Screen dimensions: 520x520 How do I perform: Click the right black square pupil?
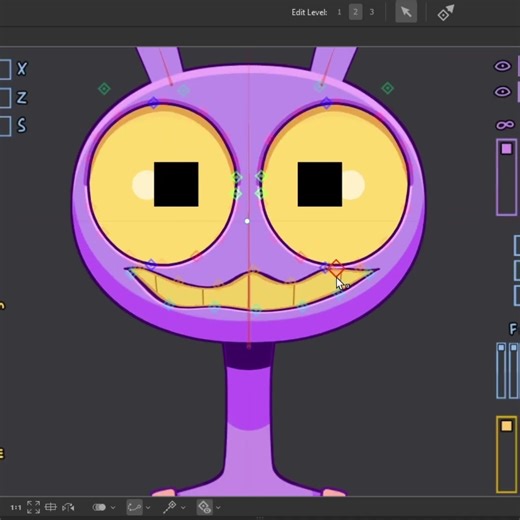coord(320,184)
